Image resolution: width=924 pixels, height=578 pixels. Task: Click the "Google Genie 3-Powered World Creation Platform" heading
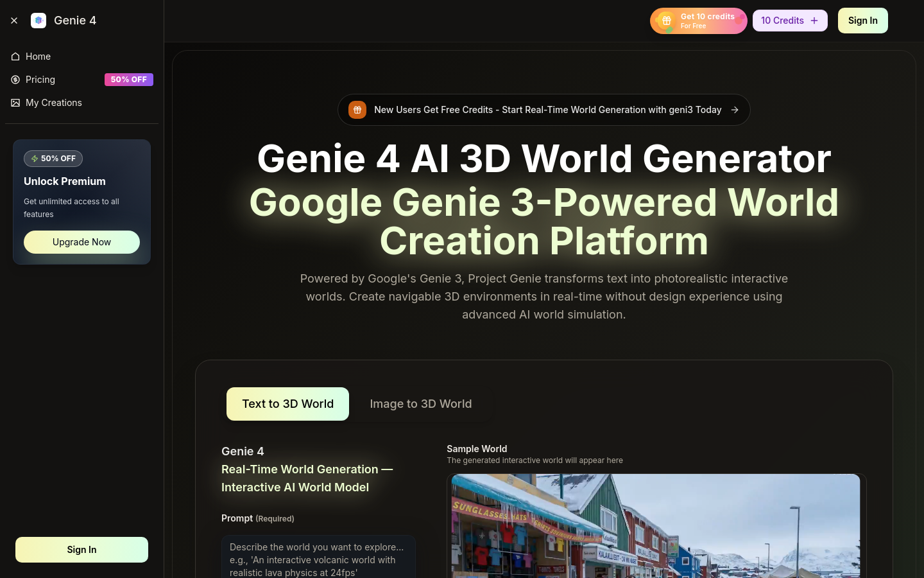tap(544, 222)
